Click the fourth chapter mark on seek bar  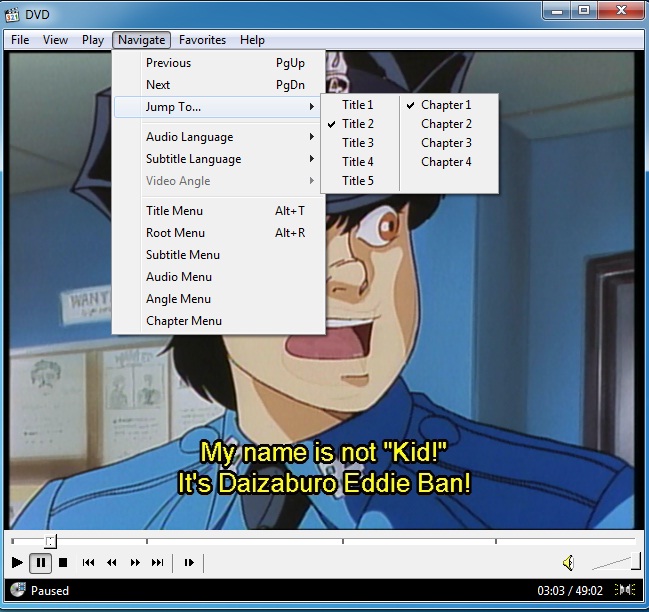click(x=496, y=541)
